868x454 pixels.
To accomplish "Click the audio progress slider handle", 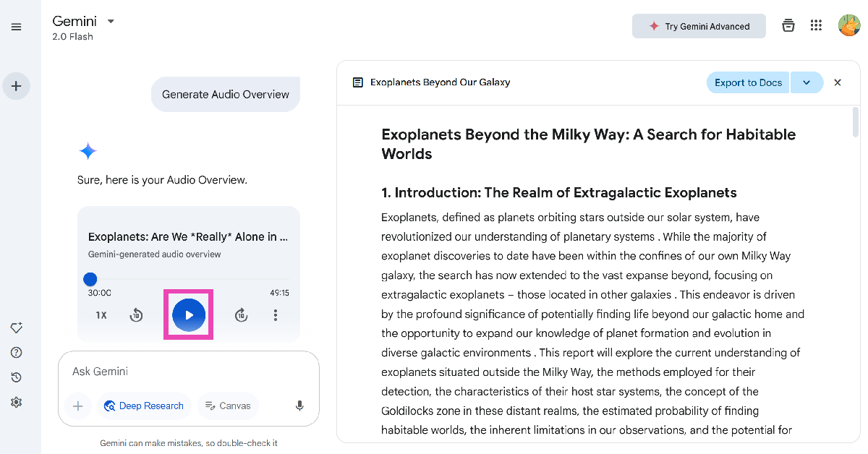I will coord(90,279).
